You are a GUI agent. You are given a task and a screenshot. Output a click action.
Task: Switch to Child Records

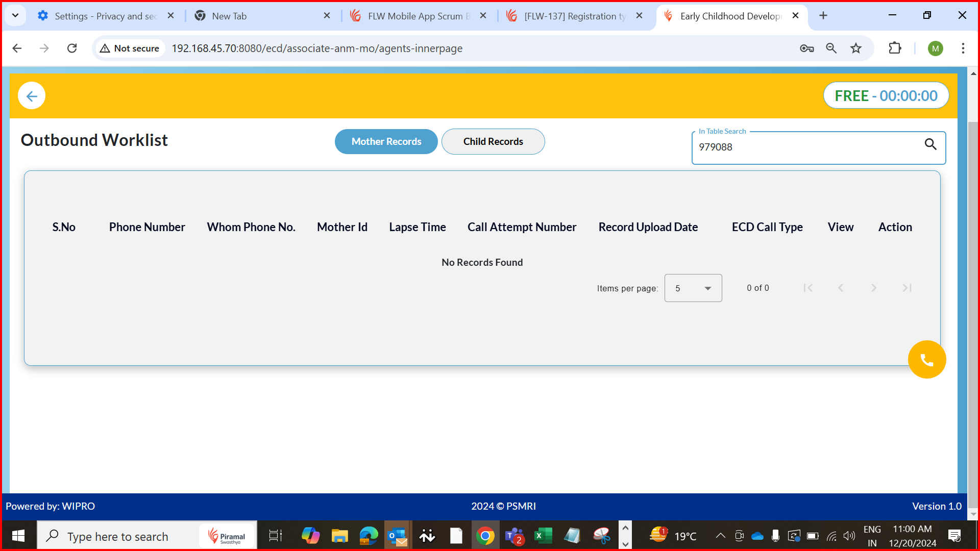tap(493, 141)
